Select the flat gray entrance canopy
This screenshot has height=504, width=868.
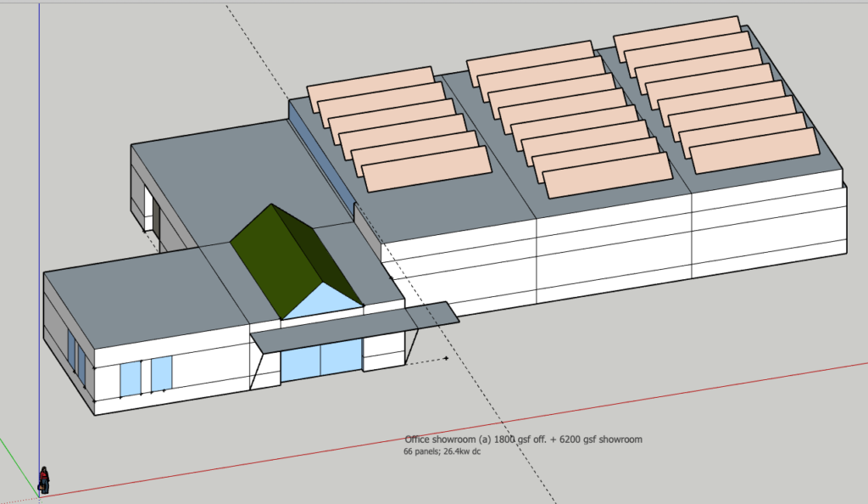pos(354,327)
